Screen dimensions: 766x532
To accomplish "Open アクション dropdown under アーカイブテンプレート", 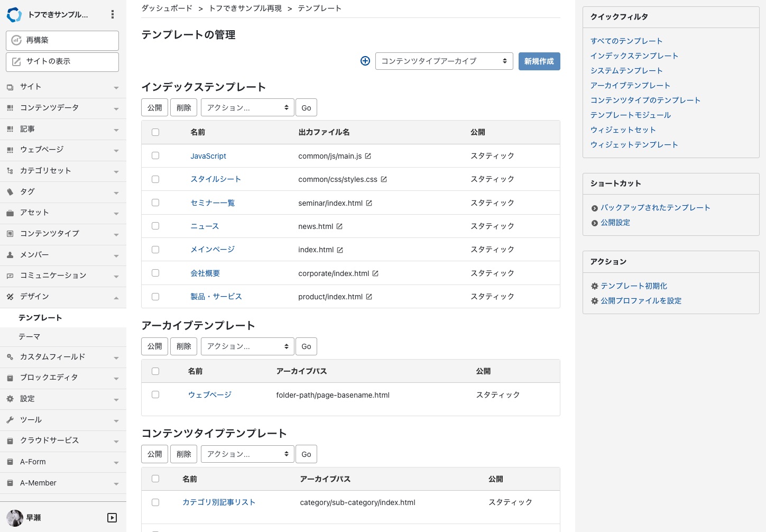I will pos(247,346).
